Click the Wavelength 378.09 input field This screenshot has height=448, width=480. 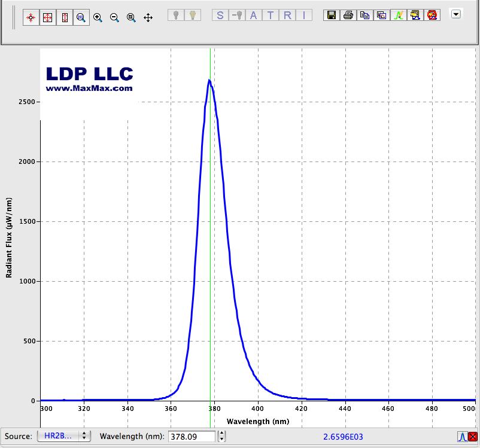(x=192, y=437)
